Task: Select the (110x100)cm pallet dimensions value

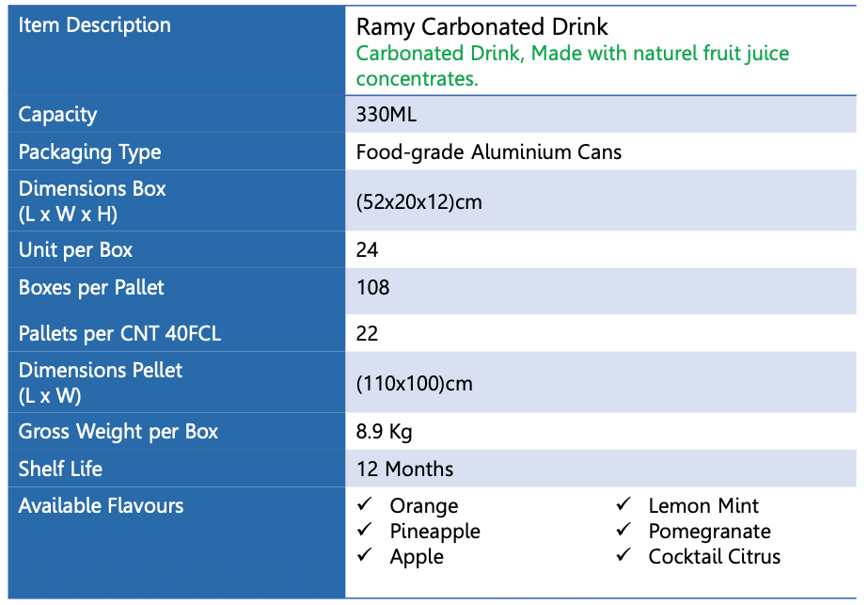Action: point(414,384)
